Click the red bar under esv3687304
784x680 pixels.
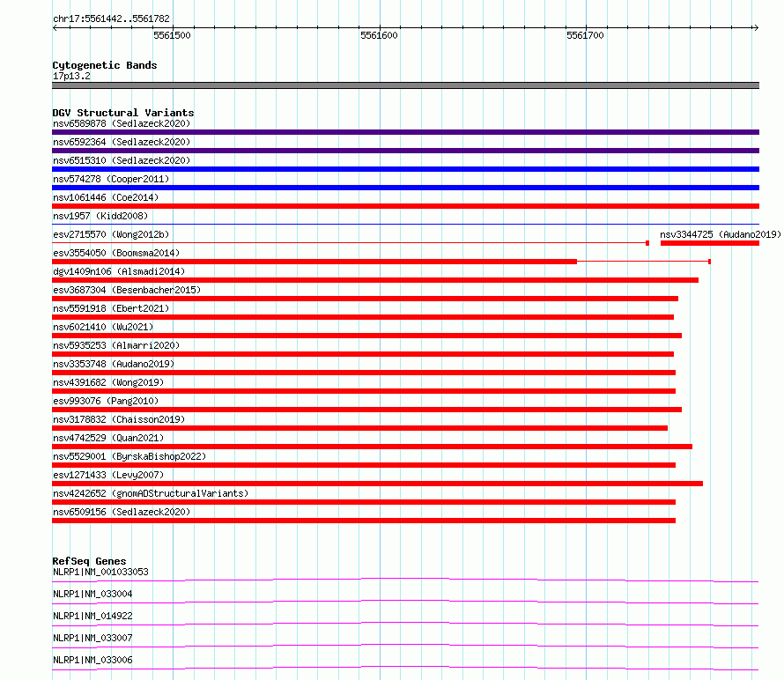click(365, 299)
